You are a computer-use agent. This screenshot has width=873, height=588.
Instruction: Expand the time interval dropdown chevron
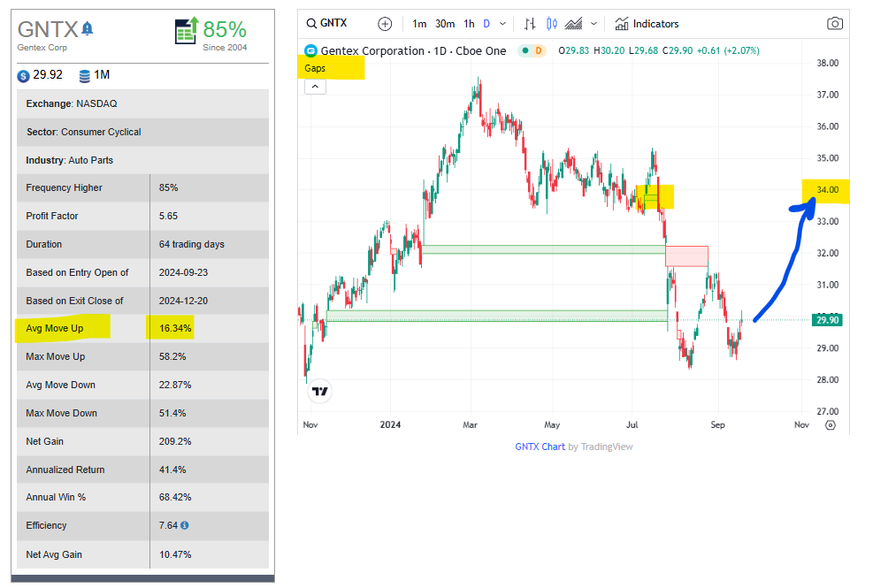502,24
